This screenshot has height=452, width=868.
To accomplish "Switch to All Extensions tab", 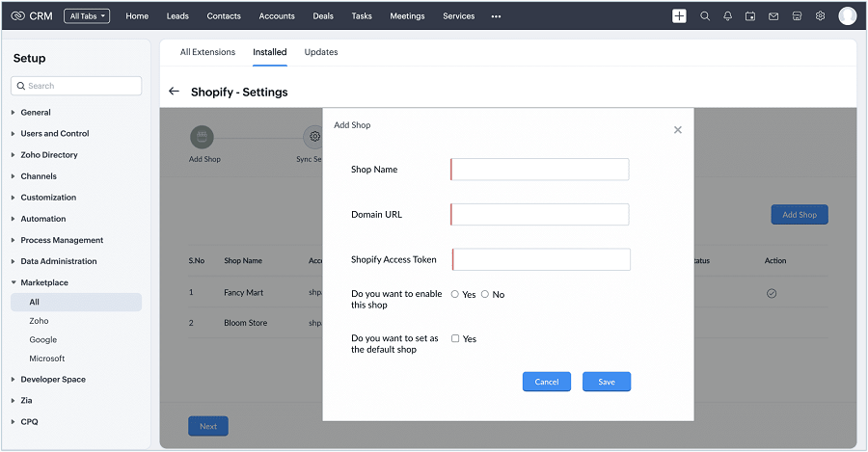I will 207,52.
